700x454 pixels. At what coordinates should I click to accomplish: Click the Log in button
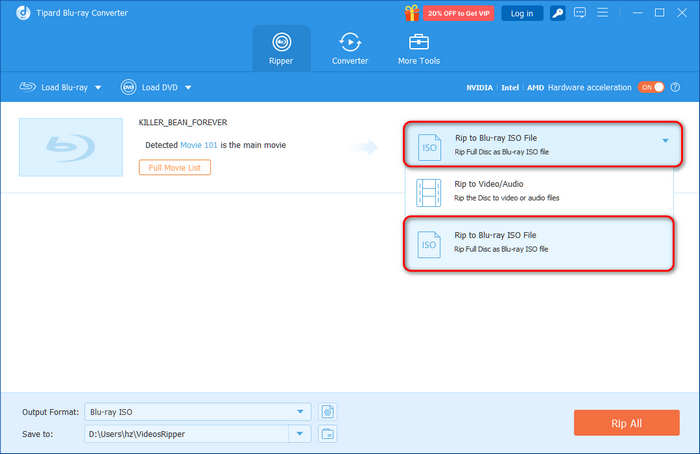coord(522,13)
